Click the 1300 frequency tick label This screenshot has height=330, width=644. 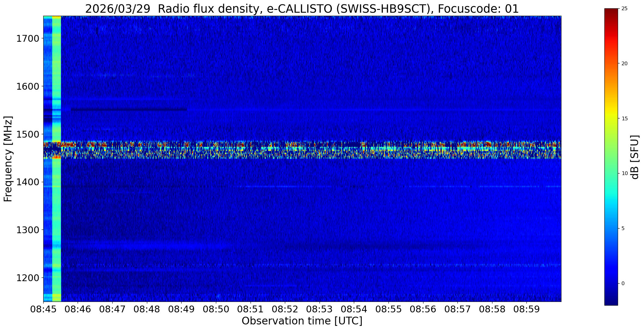pos(28,230)
